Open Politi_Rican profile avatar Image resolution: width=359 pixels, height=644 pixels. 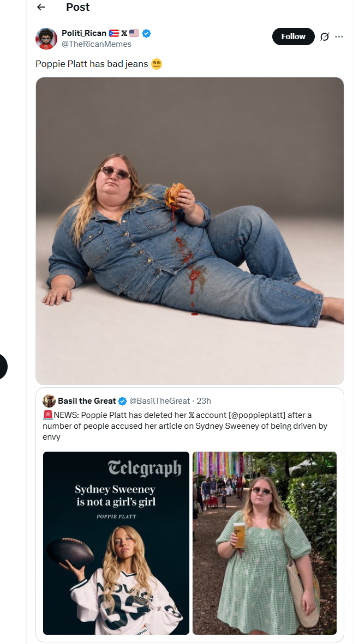click(46, 39)
